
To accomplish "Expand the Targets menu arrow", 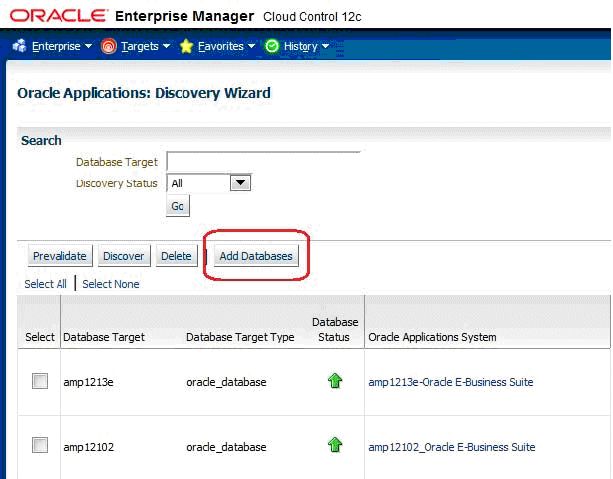I will [x=167, y=46].
